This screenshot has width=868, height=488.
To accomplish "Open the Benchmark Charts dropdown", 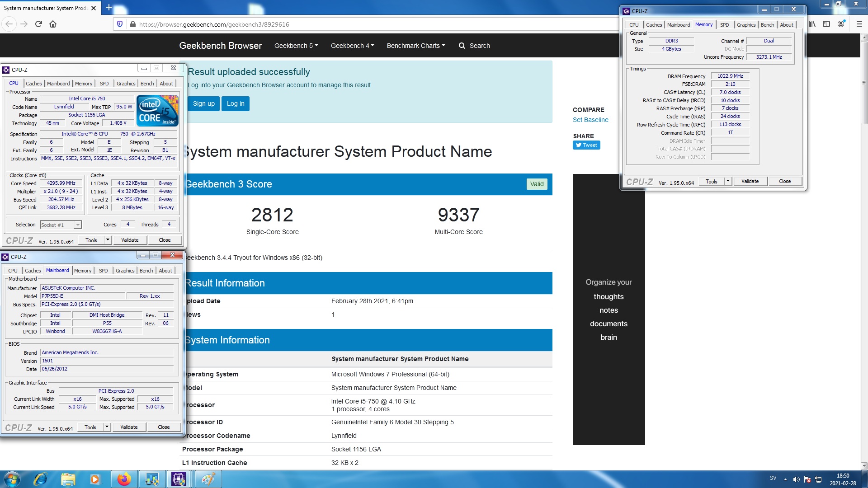I will pos(416,46).
